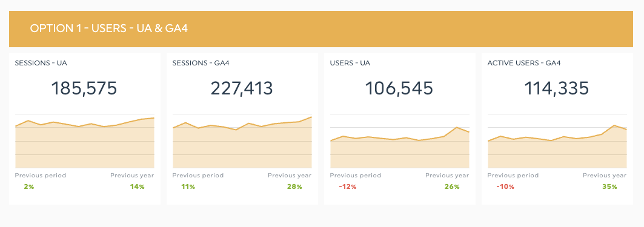Click the Users - UA widget title

(350, 63)
